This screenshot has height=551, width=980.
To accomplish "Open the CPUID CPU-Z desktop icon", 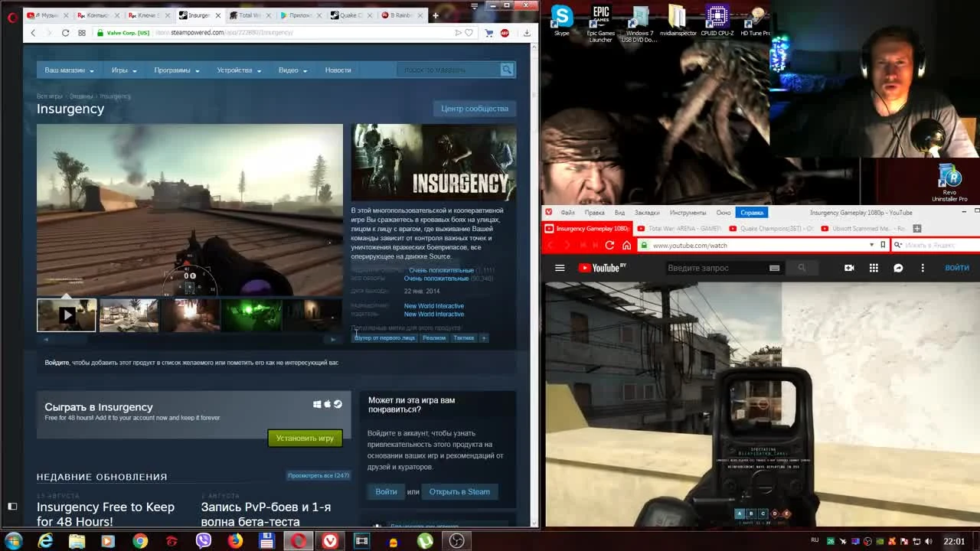I will click(717, 21).
